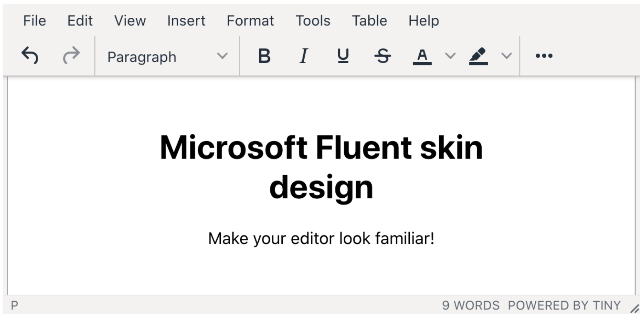Click the Redo arrow icon

pos(71,56)
